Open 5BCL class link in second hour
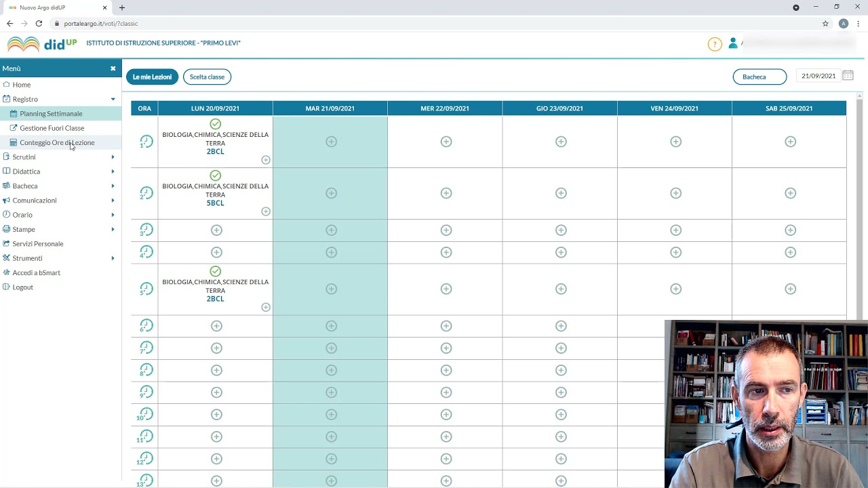The height and width of the screenshot is (488, 868). click(215, 203)
